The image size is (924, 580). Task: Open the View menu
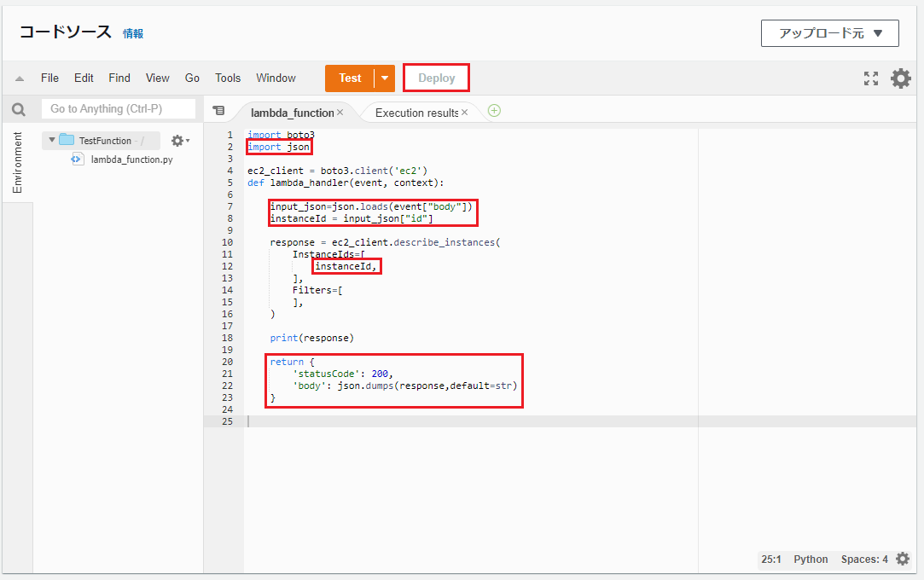(157, 78)
